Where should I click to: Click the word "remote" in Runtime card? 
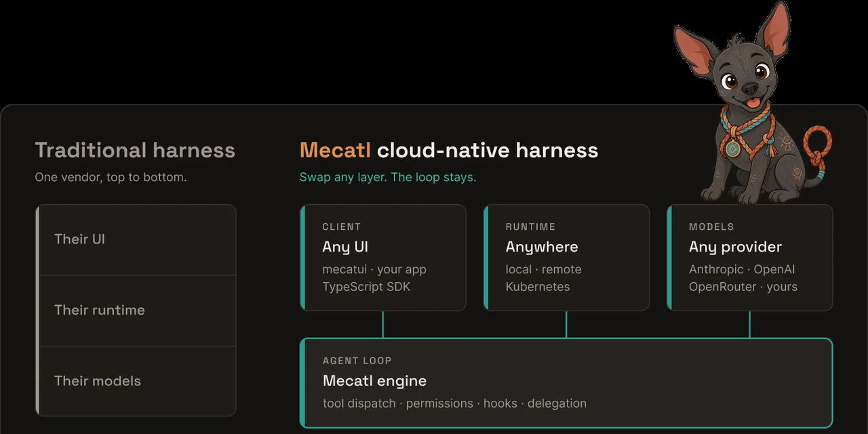pos(561,269)
